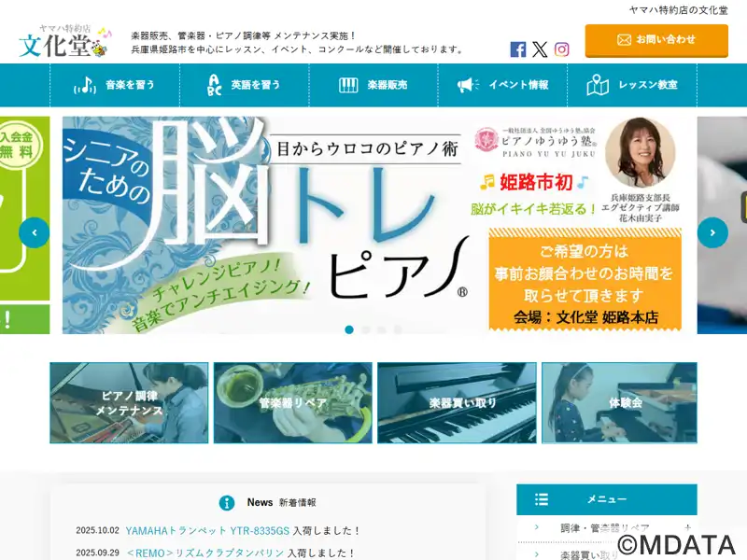Click the ABC icon for English lessons
This screenshot has width=747, height=560.
pos(215,85)
